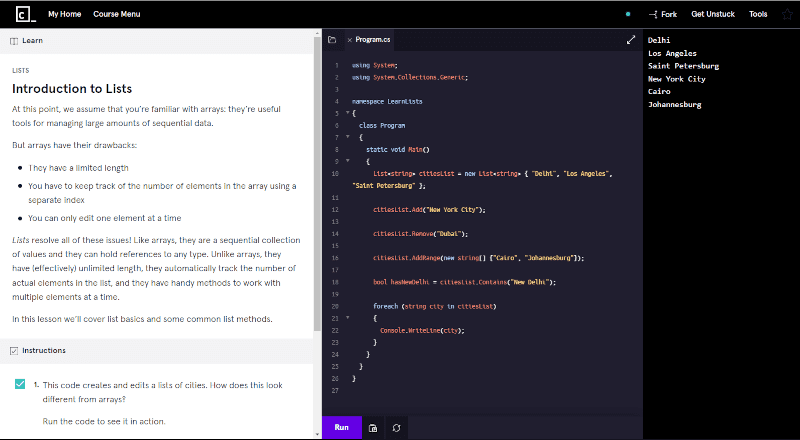Collapse the namespace block at line 5

point(348,113)
